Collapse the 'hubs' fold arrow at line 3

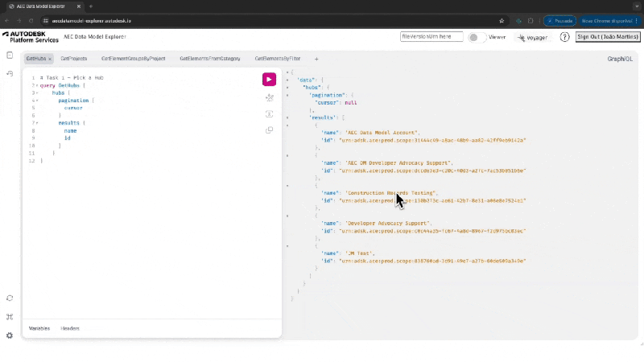(x=37, y=93)
